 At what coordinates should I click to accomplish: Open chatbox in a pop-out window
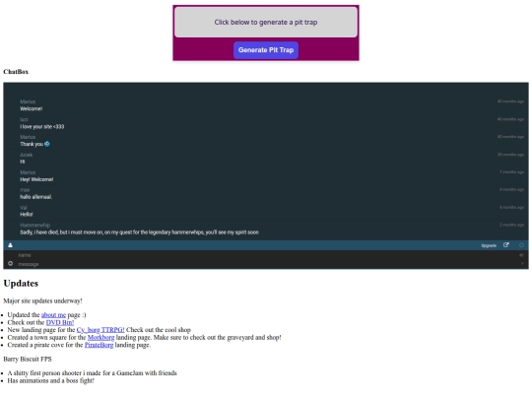tap(505, 245)
